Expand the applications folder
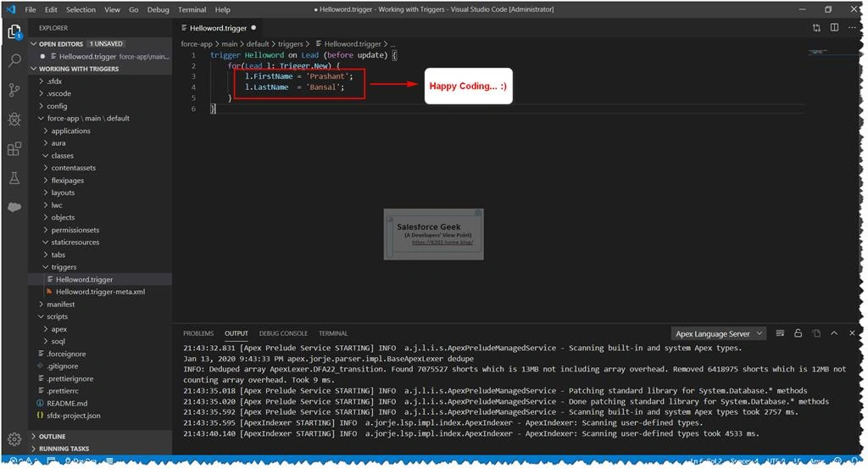Image resolution: width=868 pixels, height=469 pixels. click(x=100, y=131)
